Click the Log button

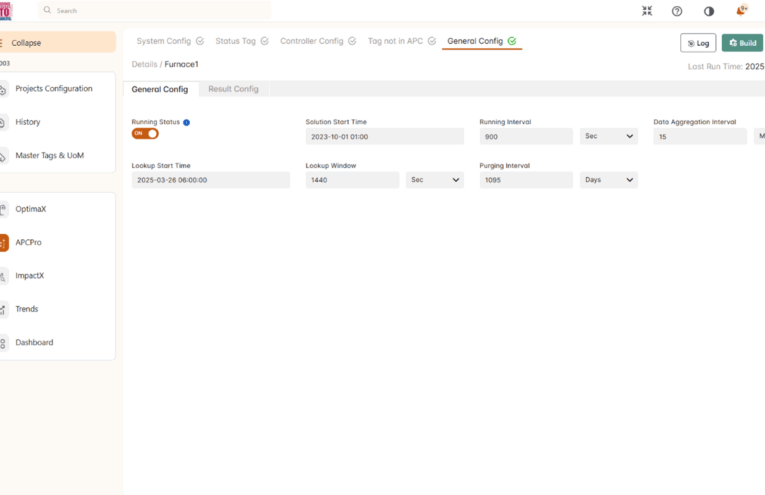click(698, 43)
